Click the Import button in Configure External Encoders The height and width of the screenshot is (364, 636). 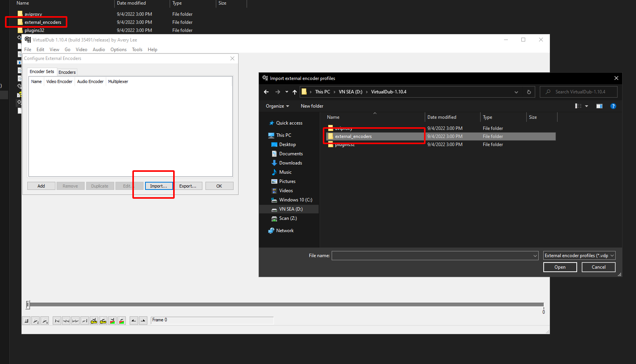[159, 186]
